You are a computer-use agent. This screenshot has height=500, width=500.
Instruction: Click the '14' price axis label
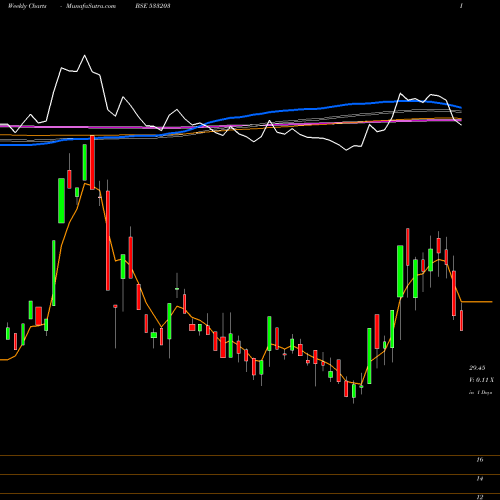tap(480, 479)
